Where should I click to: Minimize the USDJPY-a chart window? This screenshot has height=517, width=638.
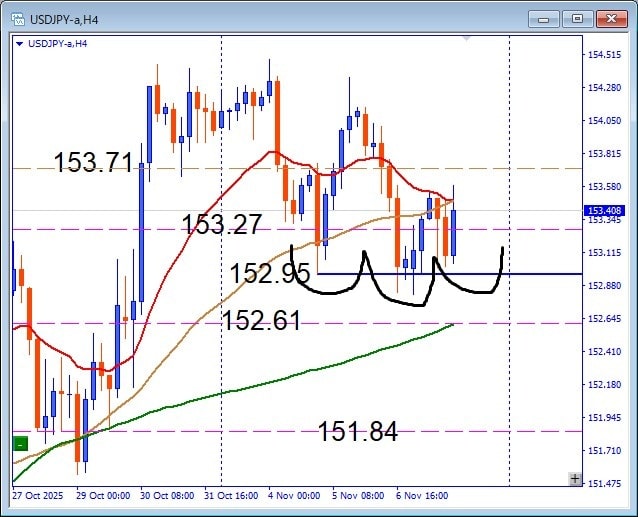548,18
